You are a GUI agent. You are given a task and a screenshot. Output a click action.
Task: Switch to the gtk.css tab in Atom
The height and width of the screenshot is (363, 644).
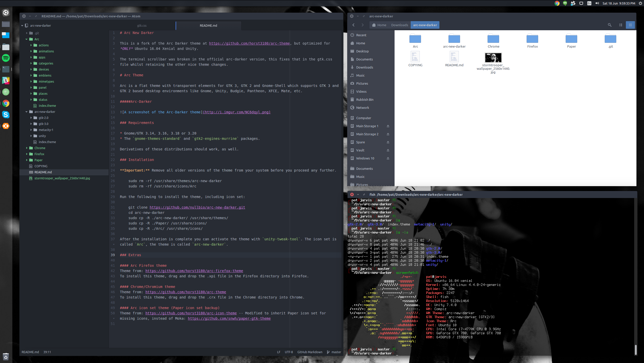[142, 25]
